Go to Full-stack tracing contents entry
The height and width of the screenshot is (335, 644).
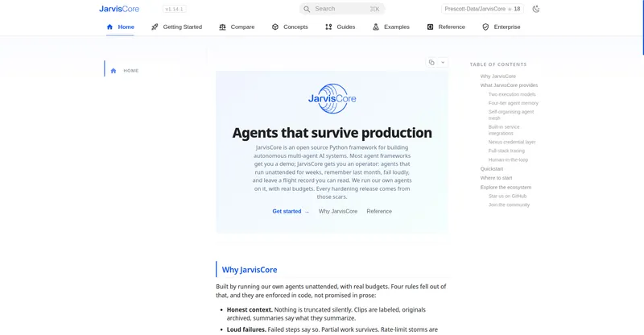[x=506, y=151]
